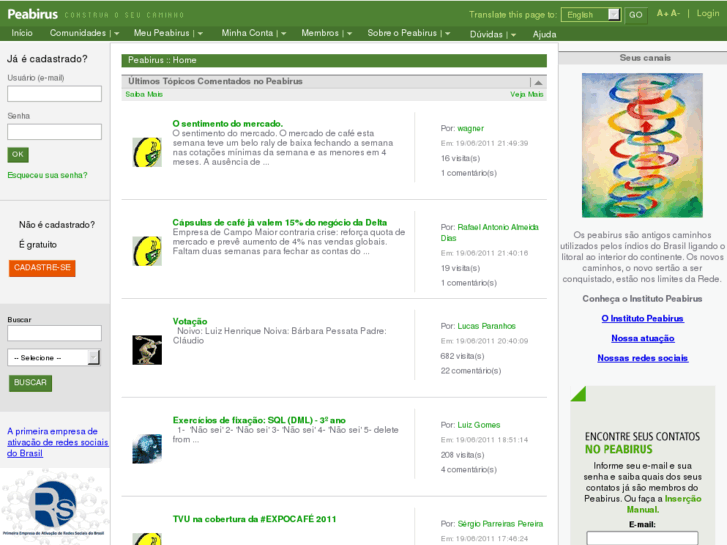Expand the Sobre o Peabirus menu arrow
Viewport: 727px width, 545px height.
[447, 33]
